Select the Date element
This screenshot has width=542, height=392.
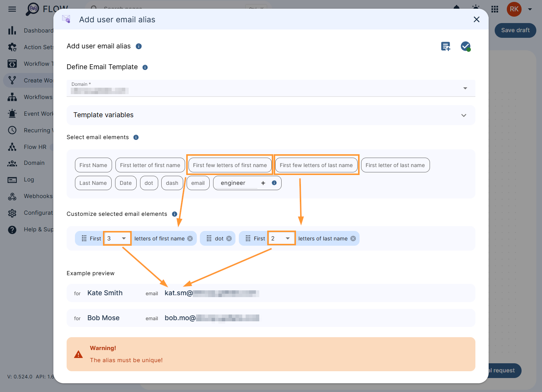click(x=126, y=183)
